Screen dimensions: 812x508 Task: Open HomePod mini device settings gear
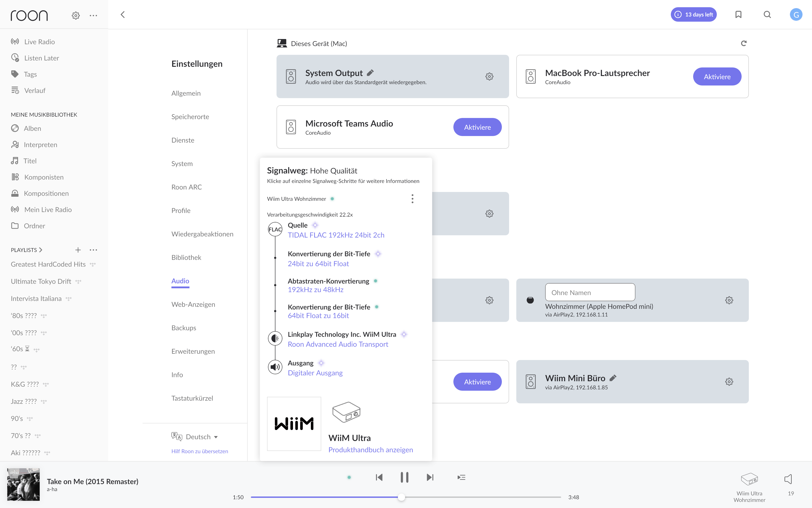[729, 300]
